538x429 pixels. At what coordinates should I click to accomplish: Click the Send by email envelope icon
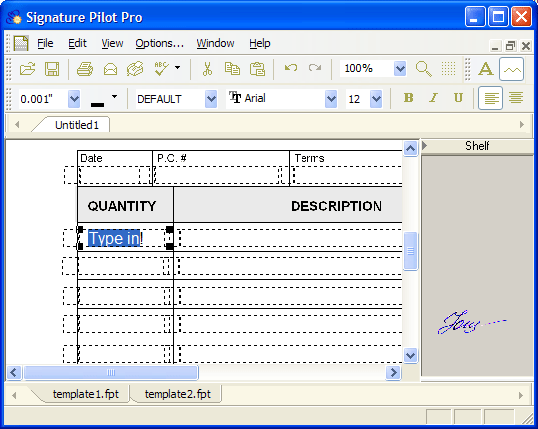coord(110,69)
